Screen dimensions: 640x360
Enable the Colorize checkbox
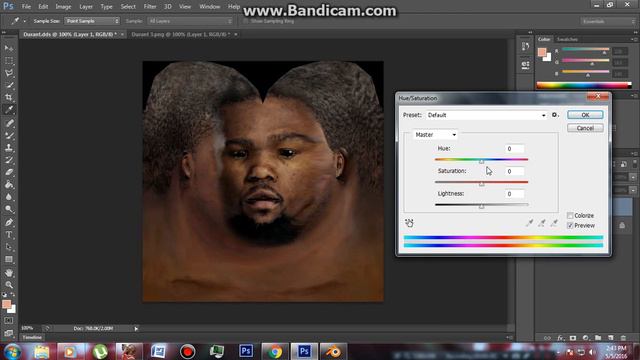pos(570,216)
